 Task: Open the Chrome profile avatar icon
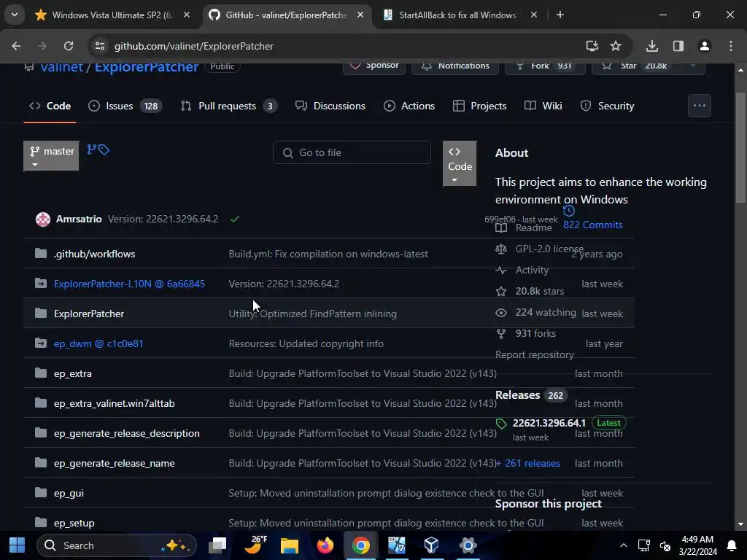coord(705,46)
